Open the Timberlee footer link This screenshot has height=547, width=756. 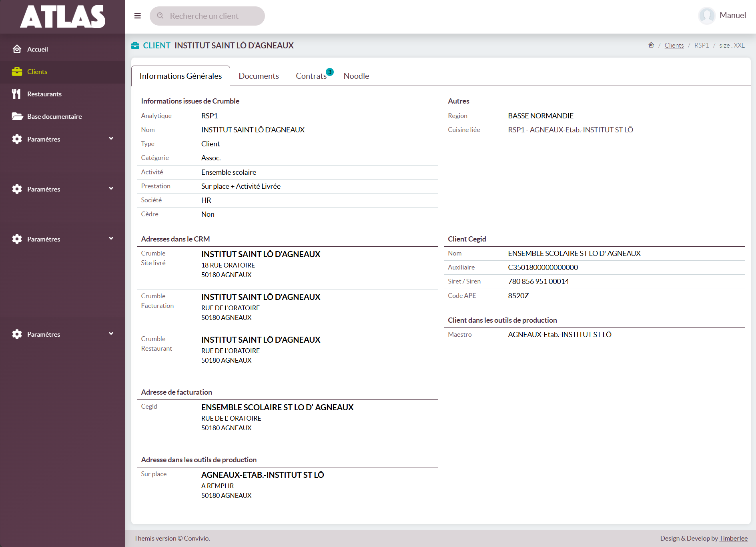coord(733,538)
